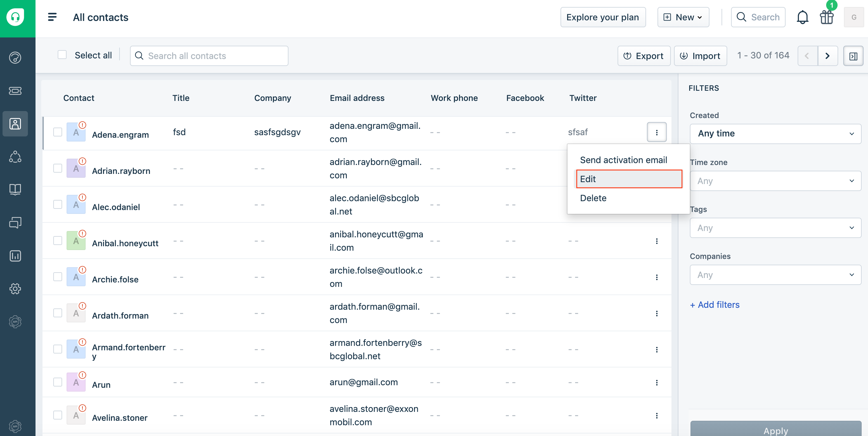Open the API settings gear icon
Viewport: 868px width, 436px height.
click(x=15, y=322)
